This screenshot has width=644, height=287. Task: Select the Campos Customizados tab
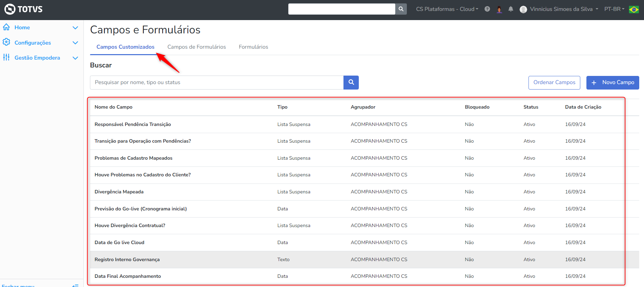click(125, 47)
